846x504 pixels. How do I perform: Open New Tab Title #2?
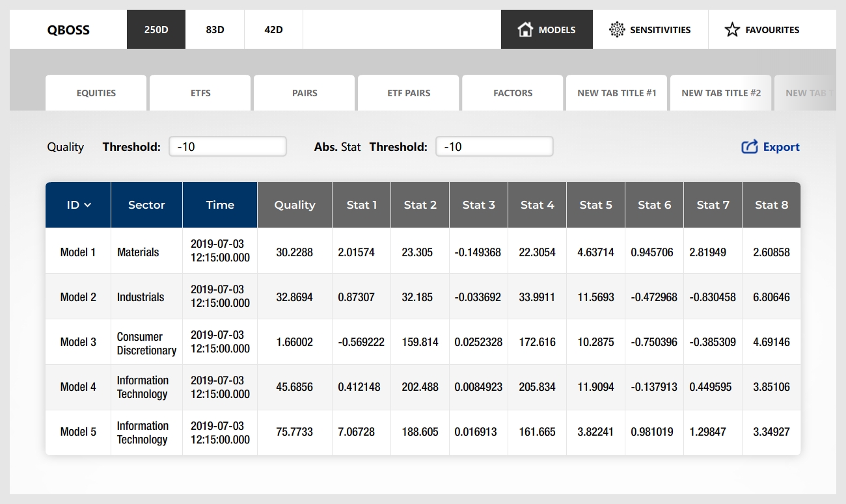tap(721, 93)
